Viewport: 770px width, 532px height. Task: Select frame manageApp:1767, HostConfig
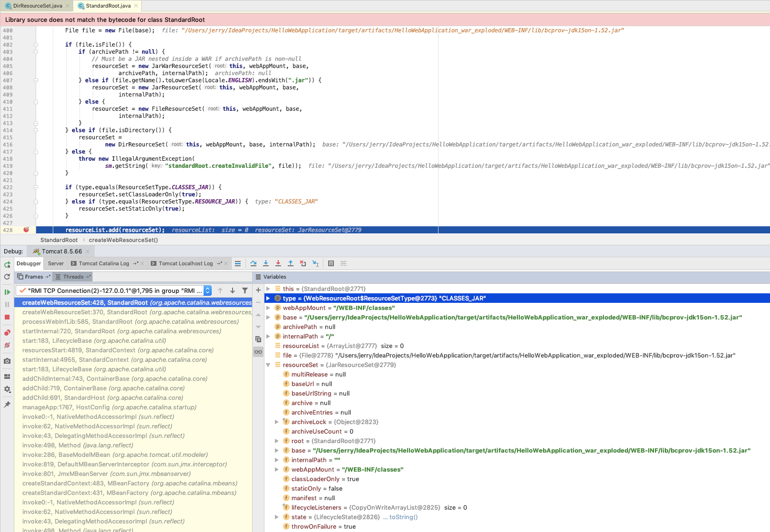133,407
